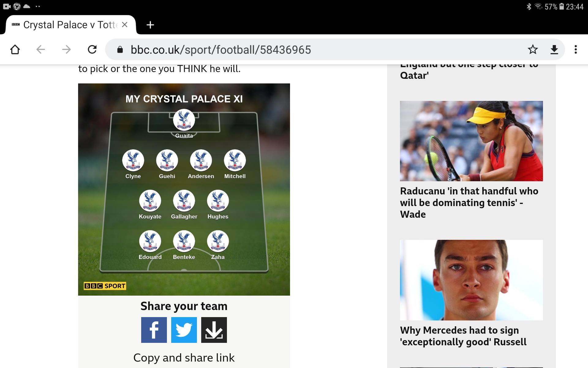Open Mercedes Russell article headline

[x=463, y=336]
